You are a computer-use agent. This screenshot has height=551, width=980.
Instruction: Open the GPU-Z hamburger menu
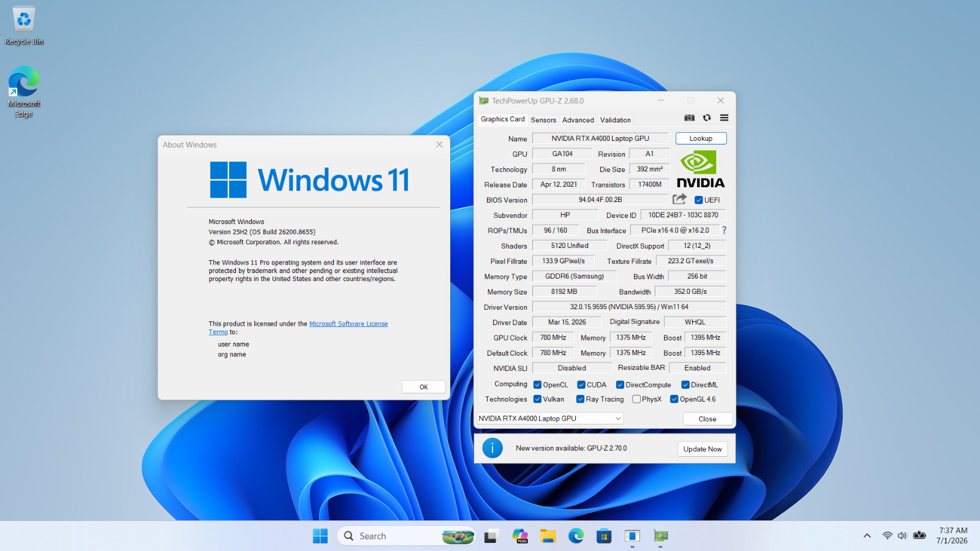(724, 118)
